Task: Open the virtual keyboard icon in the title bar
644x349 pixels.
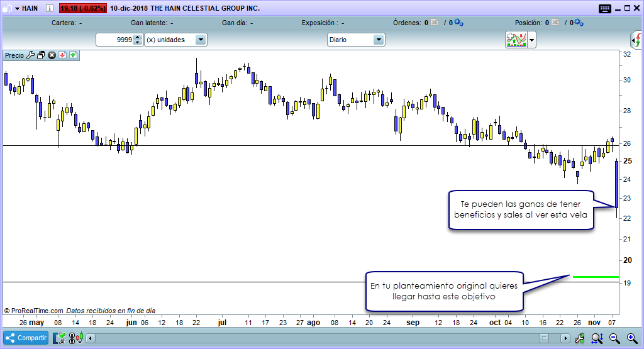Action: tap(605, 9)
